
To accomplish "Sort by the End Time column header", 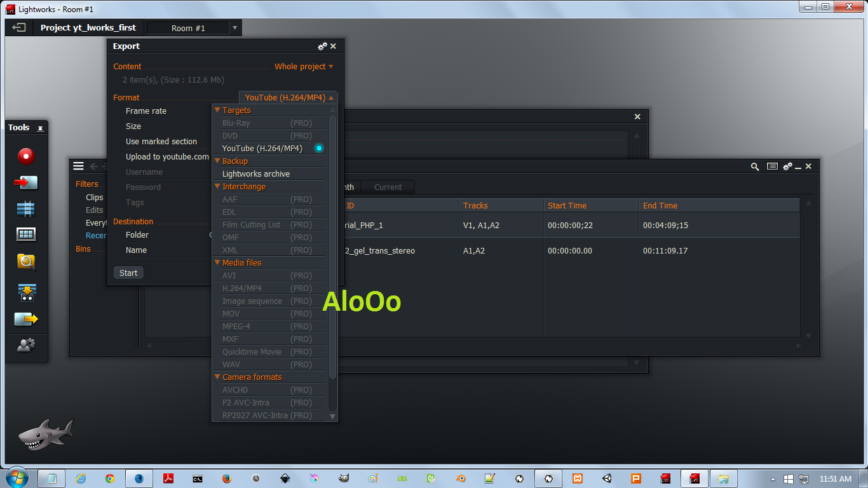I will [719, 205].
